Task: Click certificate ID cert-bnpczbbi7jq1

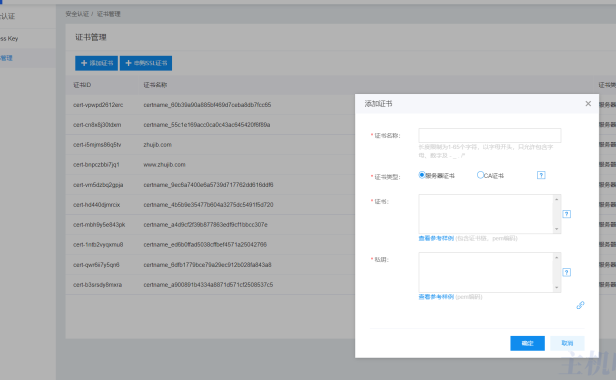Action: point(96,165)
